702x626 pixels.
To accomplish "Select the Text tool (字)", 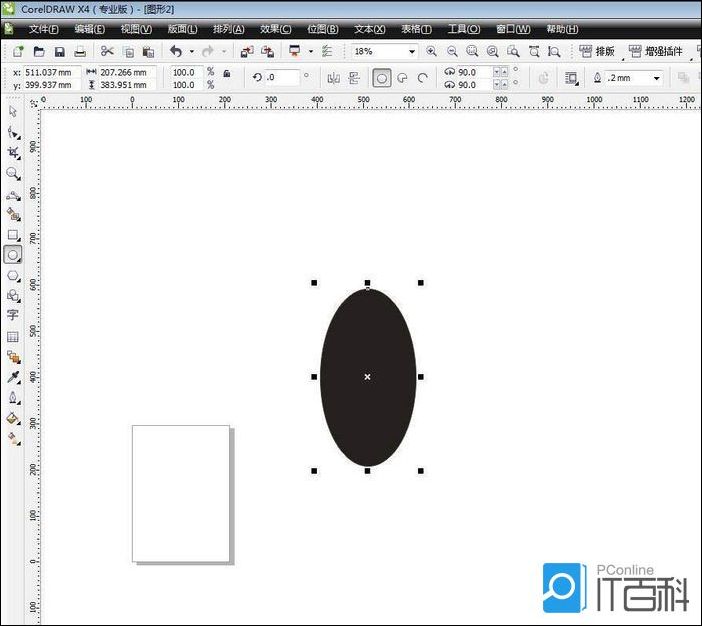I will pyautogui.click(x=13, y=315).
